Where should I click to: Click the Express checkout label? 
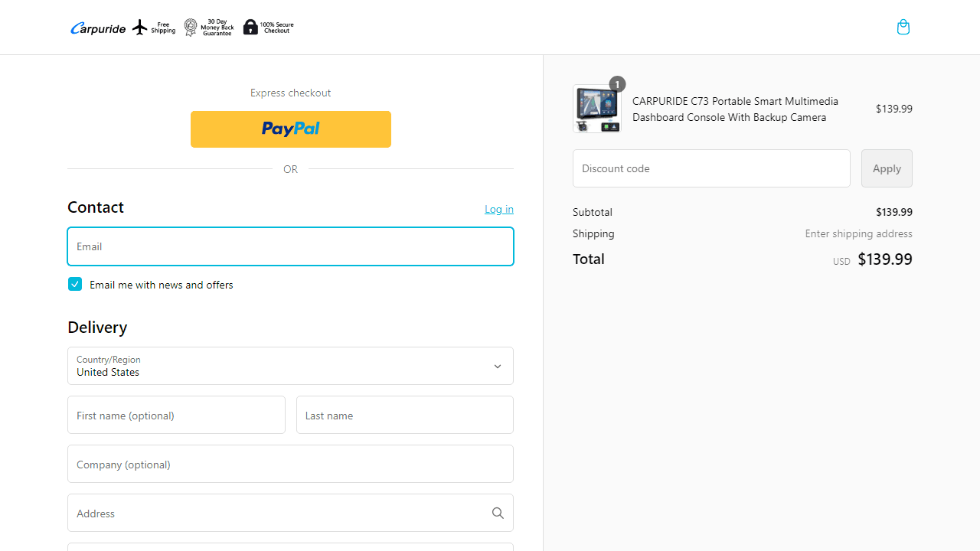291,93
